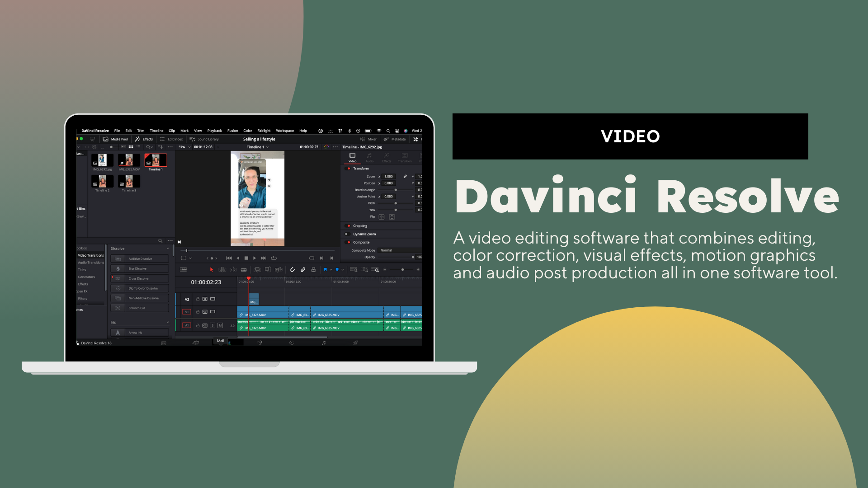Click the blue flag marker icon
This screenshot has width=868, height=488.
325,270
